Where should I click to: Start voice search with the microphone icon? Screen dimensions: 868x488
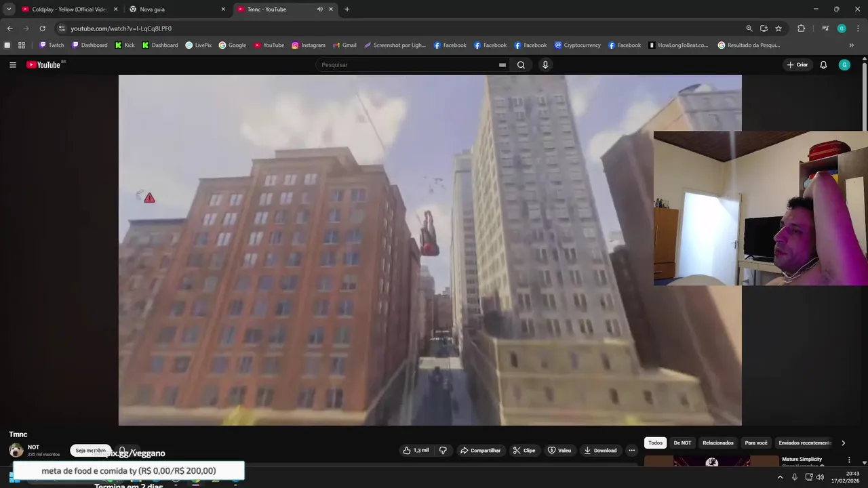coord(545,65)
